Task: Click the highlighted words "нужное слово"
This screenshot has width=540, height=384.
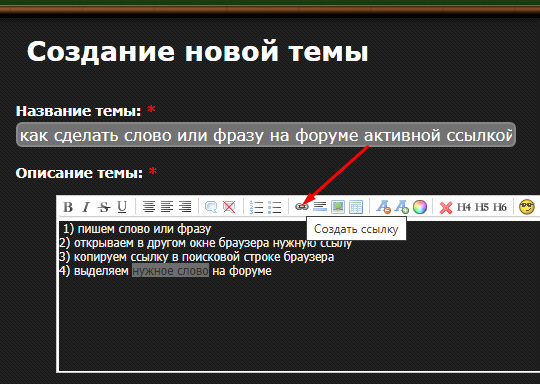Action: [170, 271]
